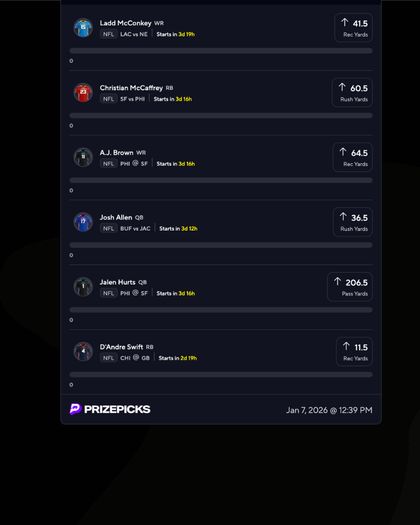Select the 64.5 Rec Yards projection box
This screenshot has width=420, height=525.
[x=352, y=157]
